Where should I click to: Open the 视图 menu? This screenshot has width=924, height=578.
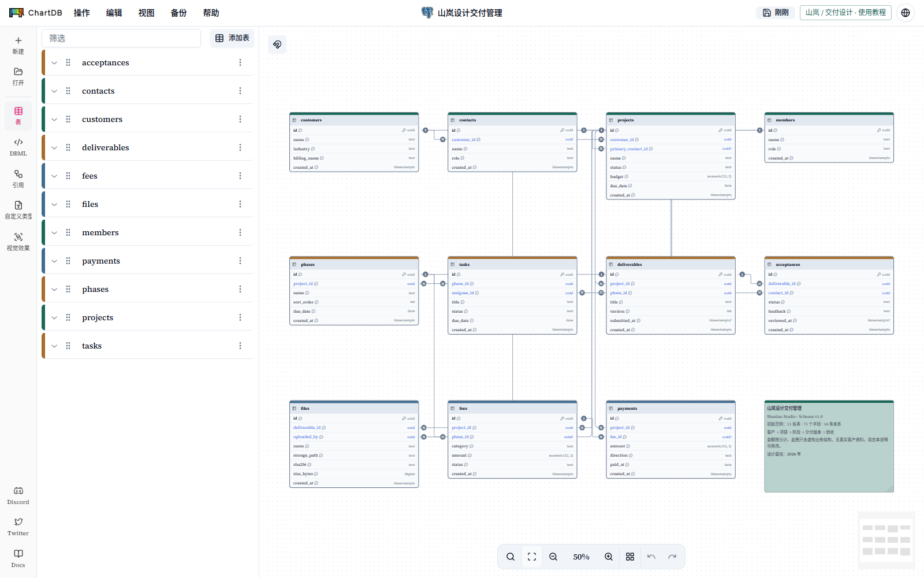146,13
